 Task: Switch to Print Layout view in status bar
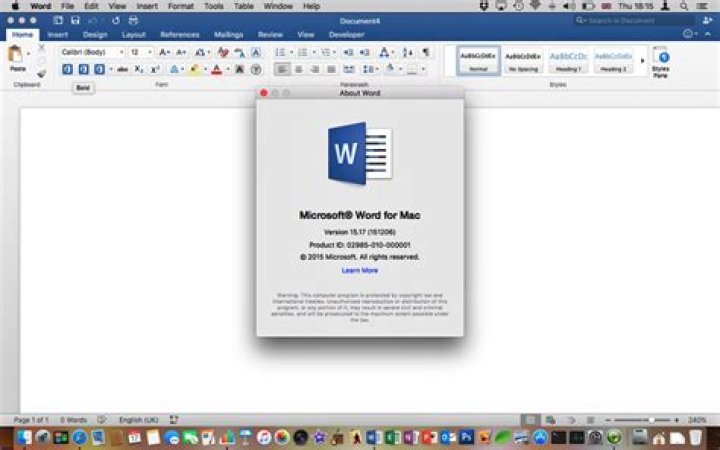pyautogui.click(x=530, y=420)
